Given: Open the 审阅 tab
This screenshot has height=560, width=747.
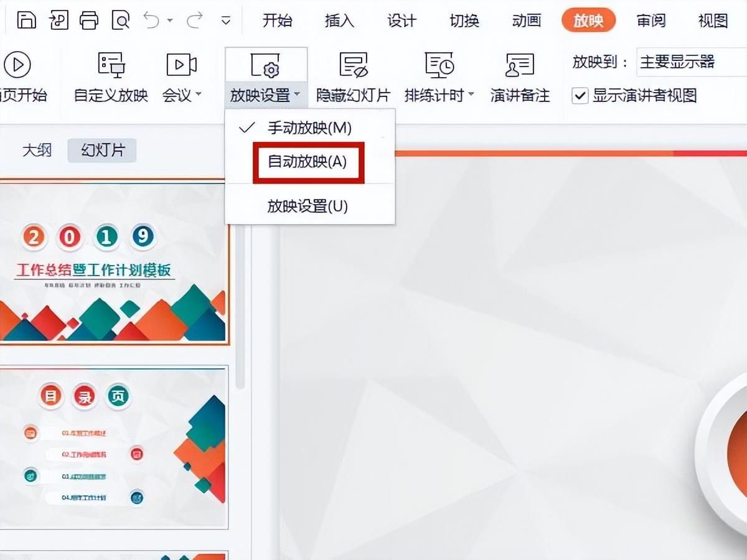Looking at the screenshot, I should (651, 21).
